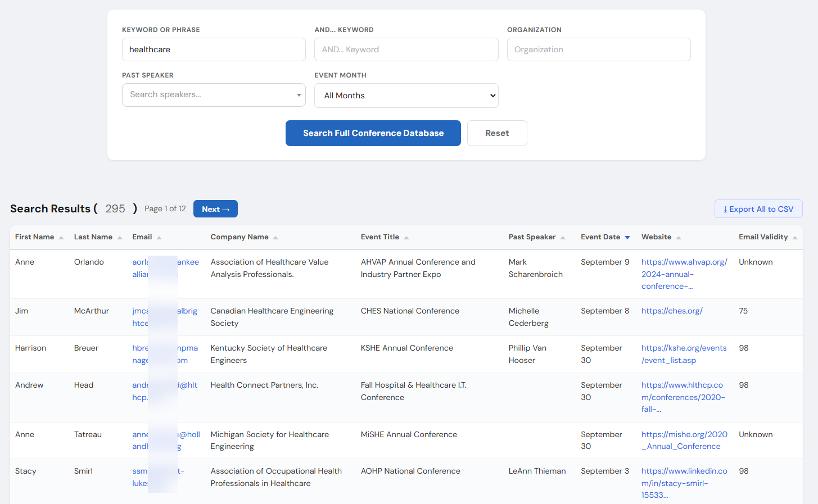
Task: Open the mishe.org Annual Conference link
Action: (x=684, y=441)
